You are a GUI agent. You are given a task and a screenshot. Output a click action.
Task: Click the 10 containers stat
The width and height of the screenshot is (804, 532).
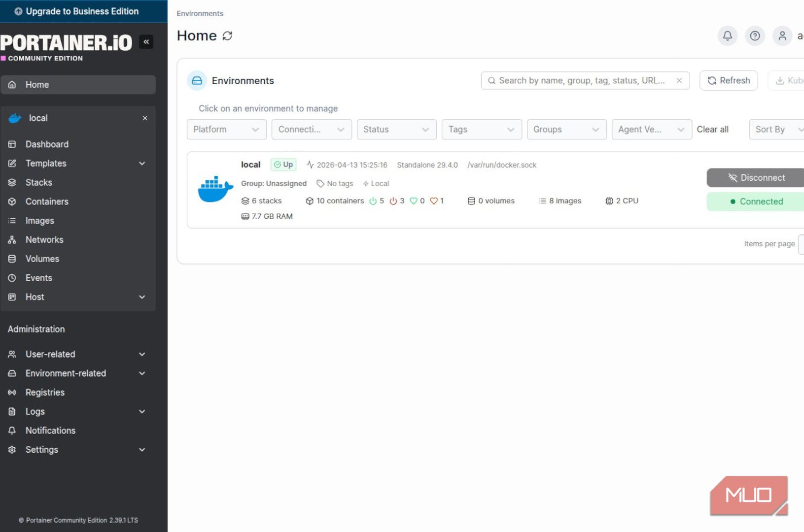tap(335, 201)
